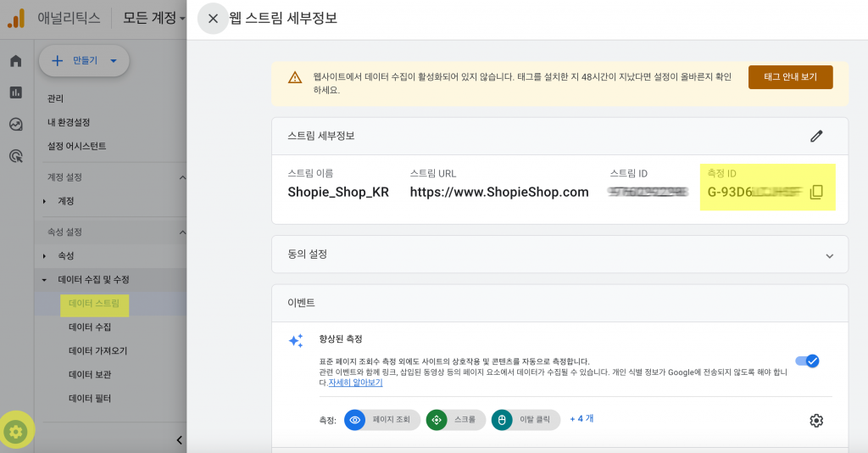Open the Home icon in the left rail

tap(16, 60)
